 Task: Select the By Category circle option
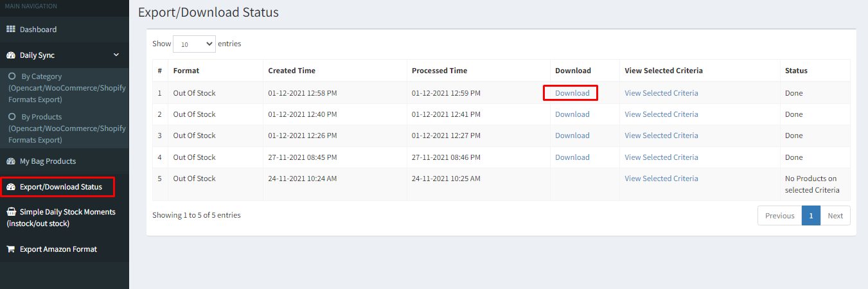(x=12, y=76)
